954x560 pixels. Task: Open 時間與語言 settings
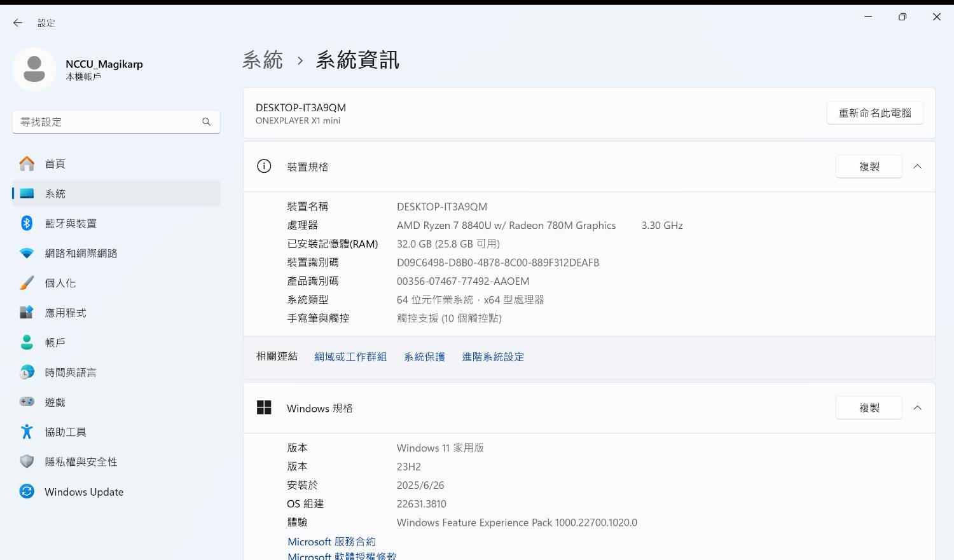(116, 372)
